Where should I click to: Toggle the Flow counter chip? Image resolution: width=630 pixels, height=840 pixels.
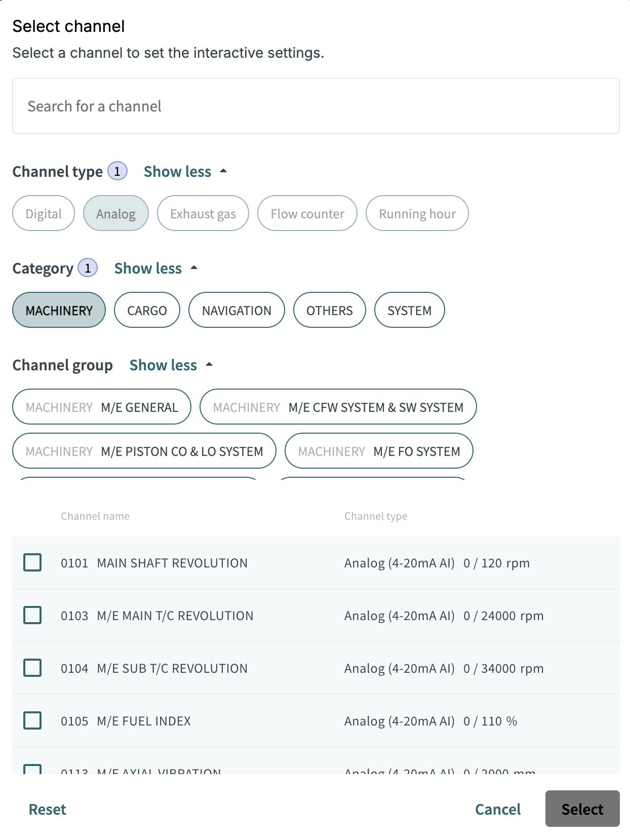click(x=307, y=213)
